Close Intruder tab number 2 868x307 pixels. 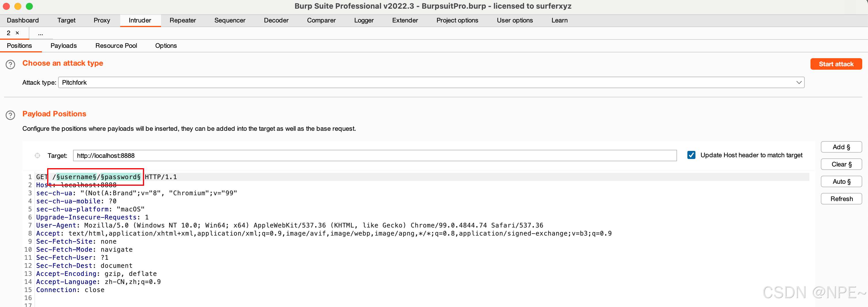pos(17,33)
